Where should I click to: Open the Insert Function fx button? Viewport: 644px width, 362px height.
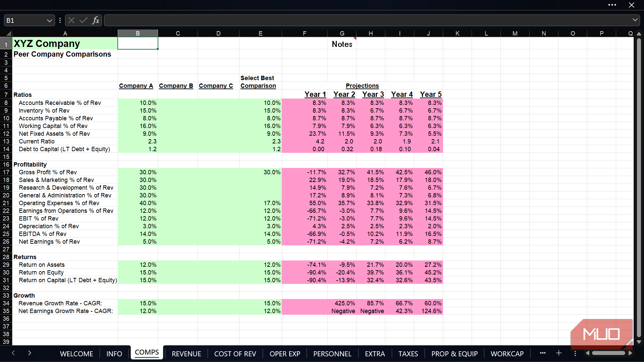tap(96, 20)
